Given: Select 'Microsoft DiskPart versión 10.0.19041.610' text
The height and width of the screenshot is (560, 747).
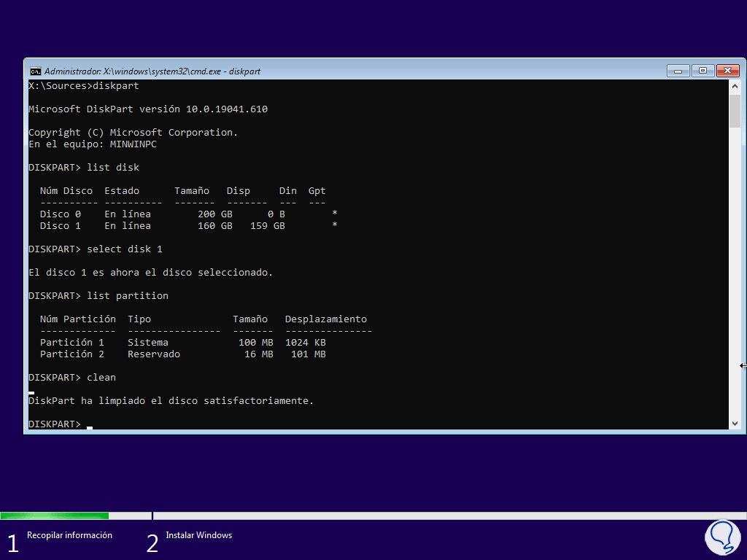Looking at the screenshot, I should click(148, 109).
